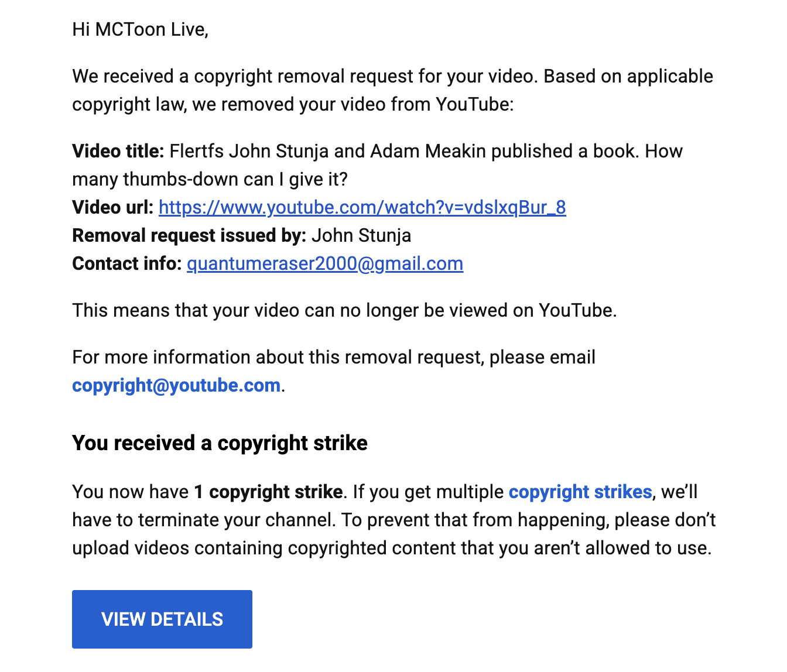Screen dimensions: 787x672
Task: Click the 'For more information about this removal' text
Action: pyautogui.click(x=333, y=357)
